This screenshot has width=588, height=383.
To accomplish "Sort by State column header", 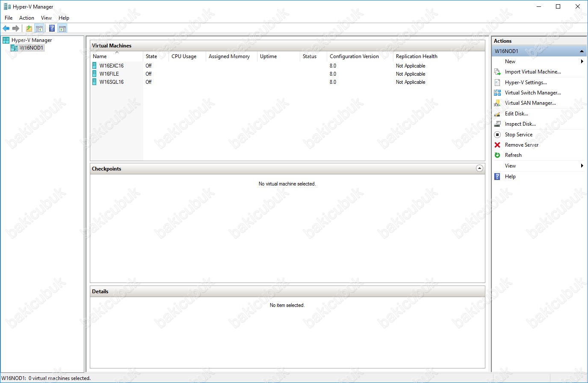I will pos(156,56).
